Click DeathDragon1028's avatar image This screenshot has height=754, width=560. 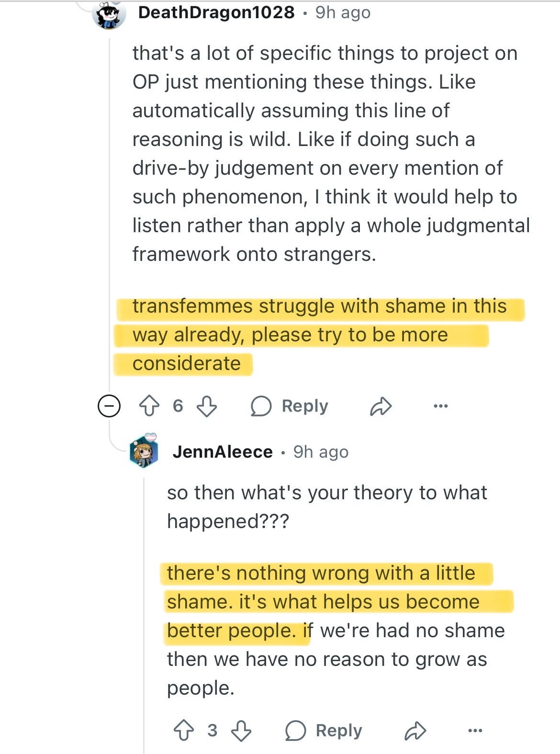pos(109,14)
